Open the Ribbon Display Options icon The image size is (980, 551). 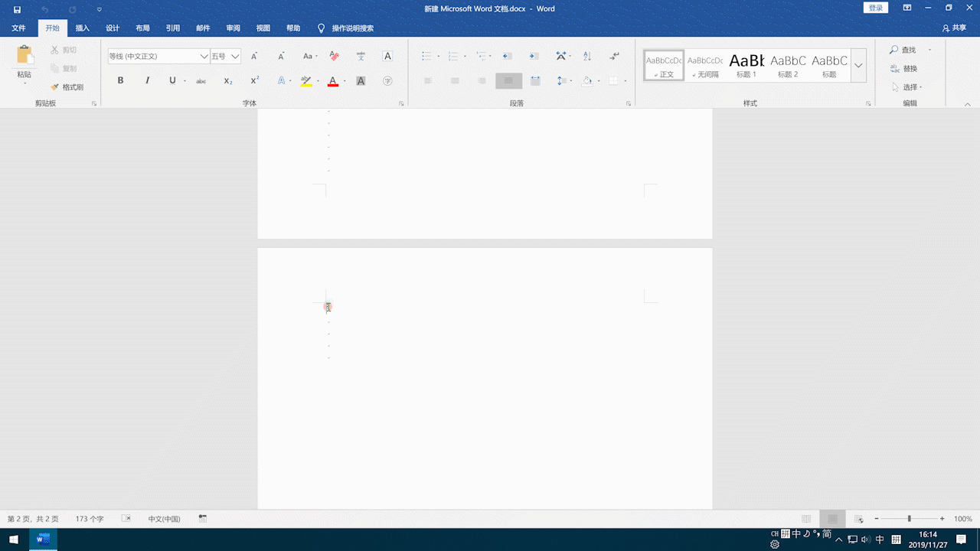pyautogui.click(x=907, y=8)
